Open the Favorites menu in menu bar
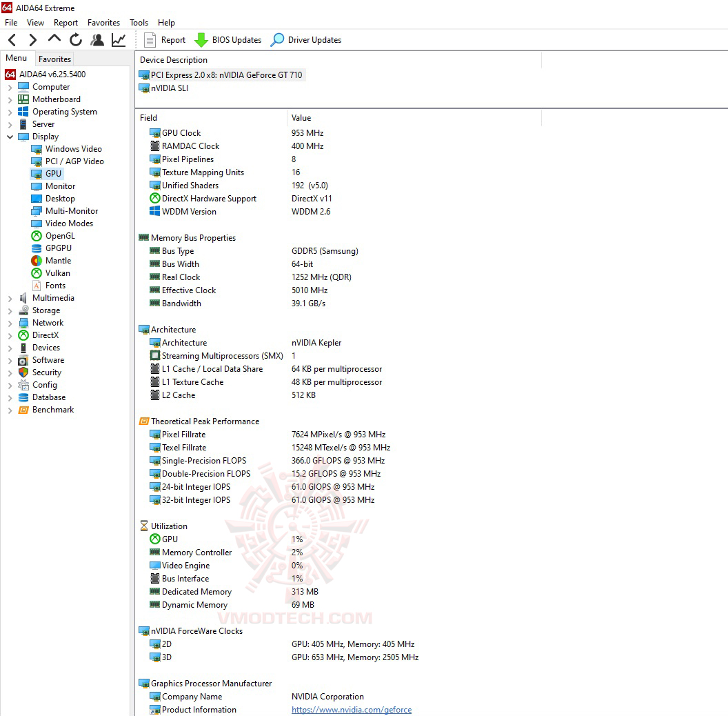Screen dimensions: 728x716 point(103,22)
